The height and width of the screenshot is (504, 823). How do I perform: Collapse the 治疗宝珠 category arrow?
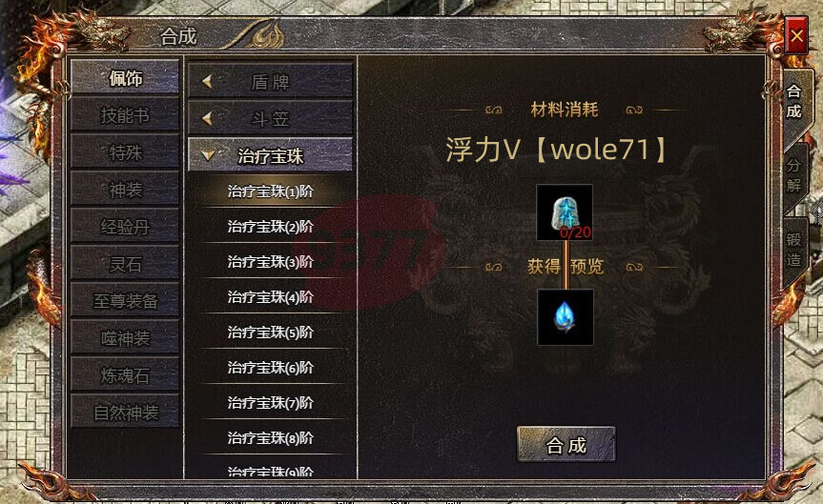(208, 155)
